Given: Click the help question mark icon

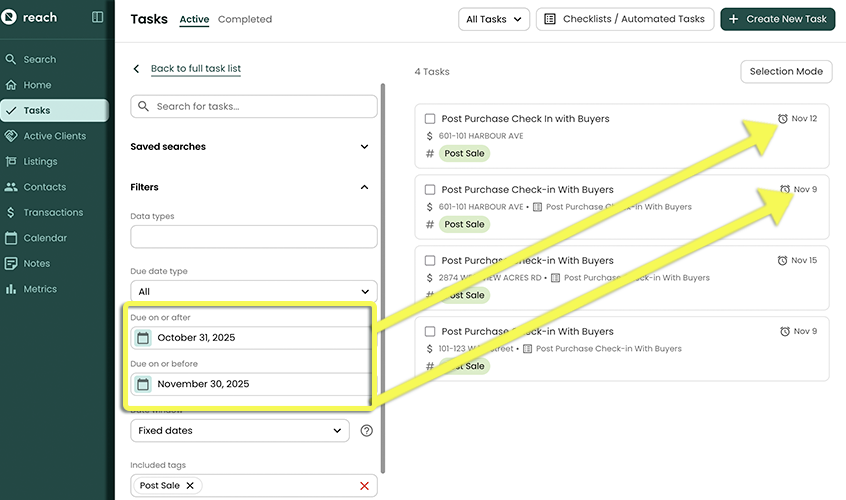Looking at the screenshot, I should click(366, 431).
